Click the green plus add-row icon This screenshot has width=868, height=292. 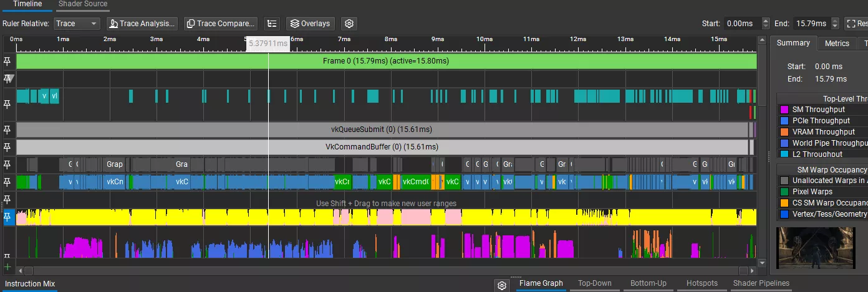click(x=7, y=266)
